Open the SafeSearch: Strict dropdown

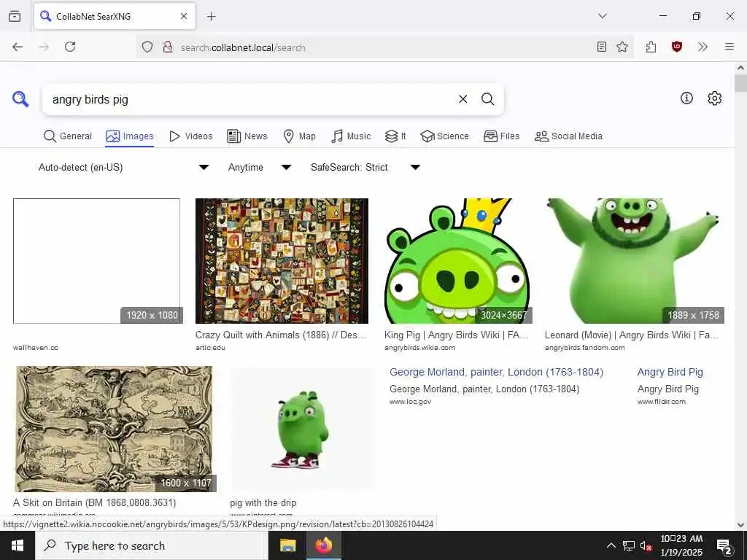[x=365, y=167]
